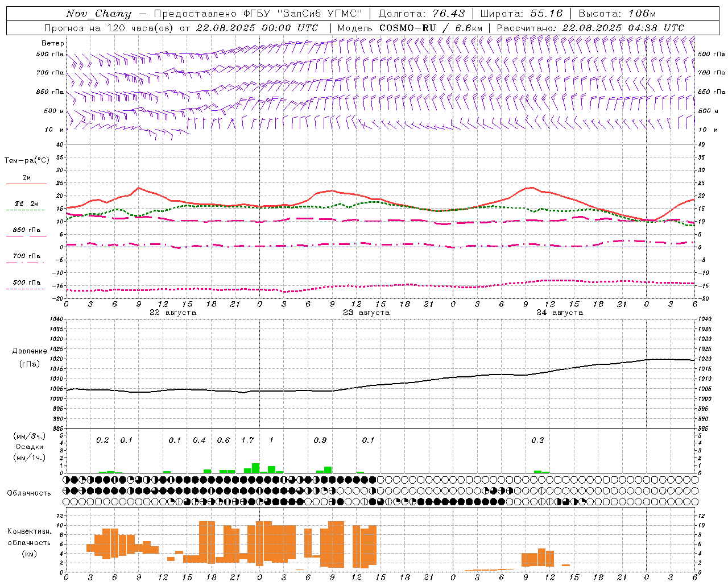Image resolution: width=728 pixels, height=582 pixels.
Task: Click the elevation text "Высота: 106м"
Action: coord(617,14)
